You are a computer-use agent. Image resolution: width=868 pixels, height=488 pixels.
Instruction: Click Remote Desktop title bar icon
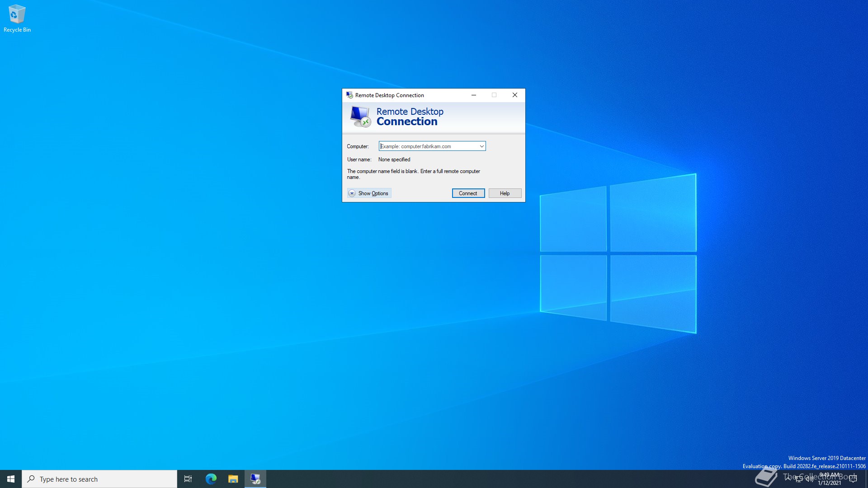349,95
